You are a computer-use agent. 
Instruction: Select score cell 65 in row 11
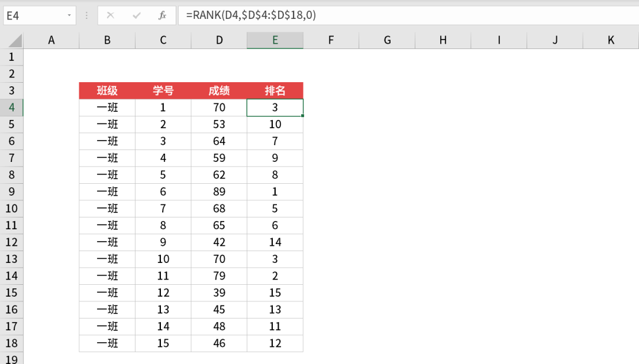[219, 225]
